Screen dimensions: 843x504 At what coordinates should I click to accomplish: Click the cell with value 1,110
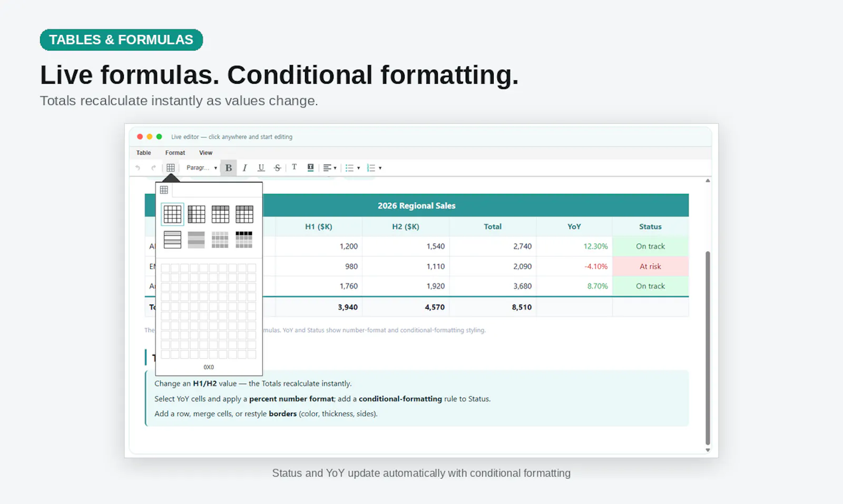click(x=406, y=266)
